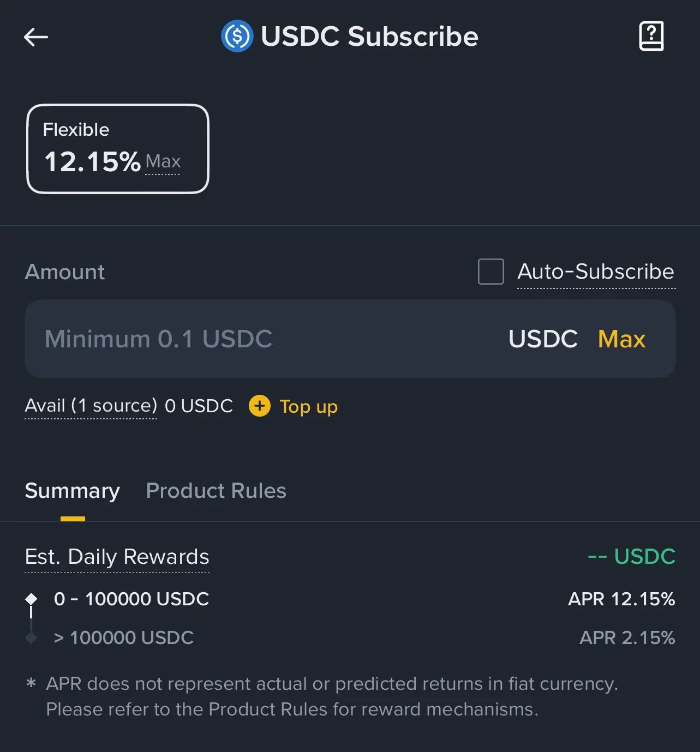Click the Auto-Subscribe label text

596,272
